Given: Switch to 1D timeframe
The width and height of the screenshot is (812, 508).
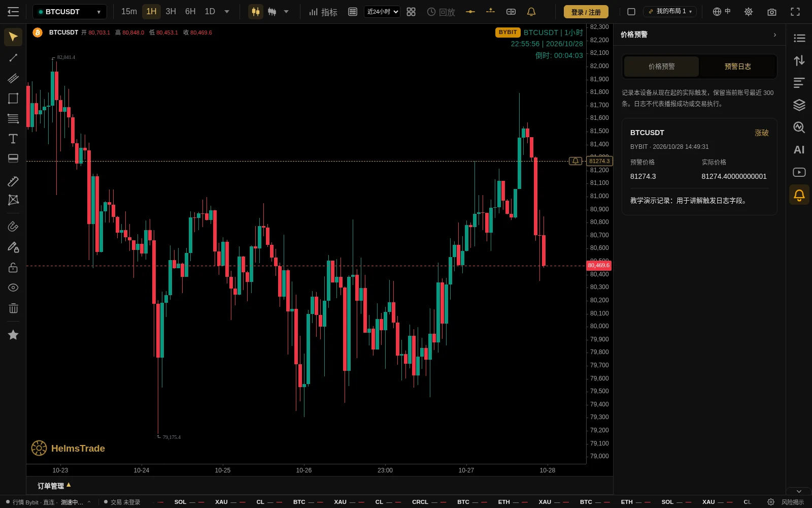Looking at the screenshot, I should pyautogui.click(x=210, y=12).
